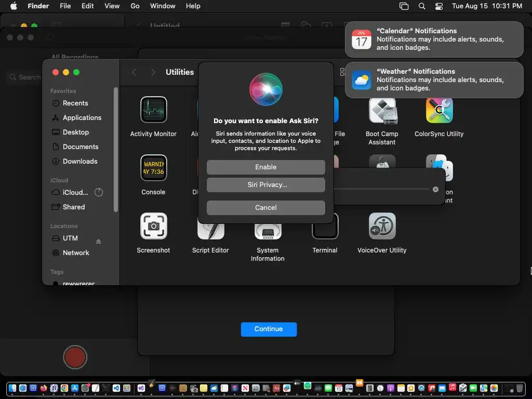This screenshot has width=532, height=399.
Task: Open the Help menu
Action: click(193, 6)
